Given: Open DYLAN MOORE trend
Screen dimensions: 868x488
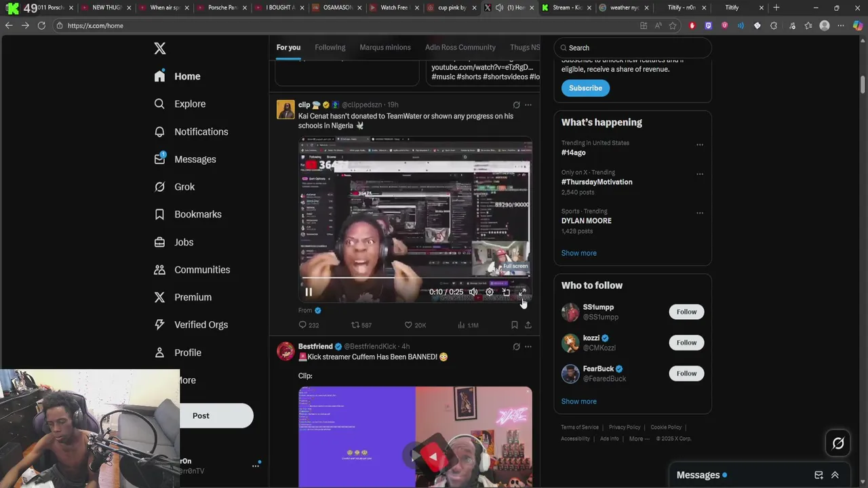Looking at the screenshot, I should click(587, 221).
